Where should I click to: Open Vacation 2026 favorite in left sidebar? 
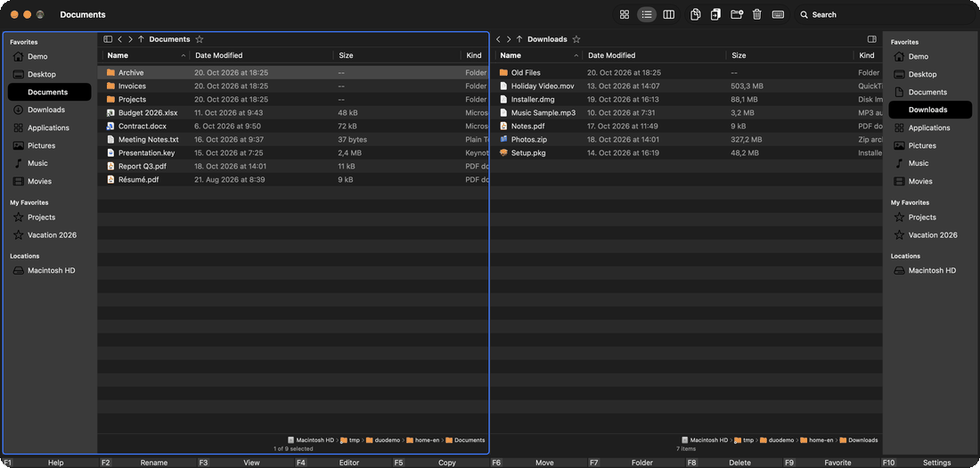coord(49,234)
